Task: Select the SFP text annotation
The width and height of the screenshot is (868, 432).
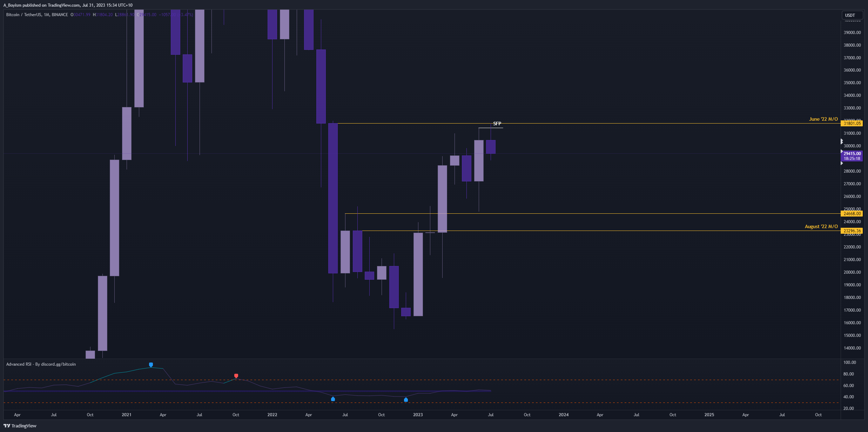Action: click(497, 124)
